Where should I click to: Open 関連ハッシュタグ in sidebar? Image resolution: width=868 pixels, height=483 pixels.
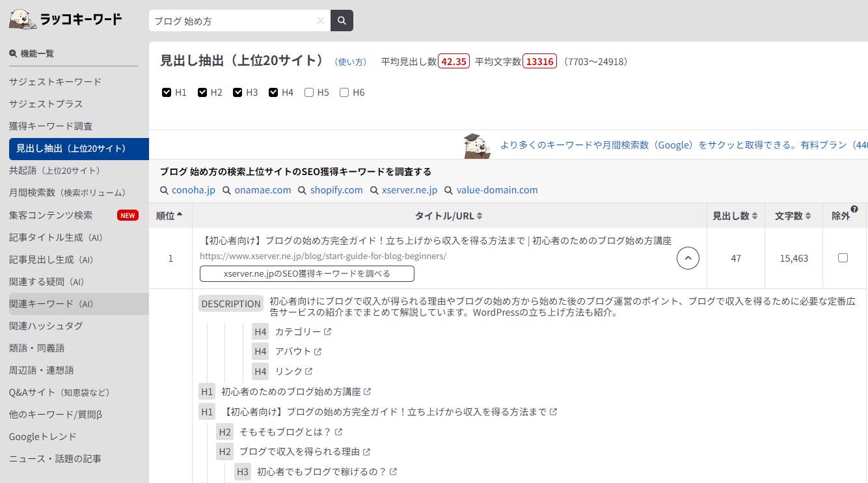click(46, 325)
